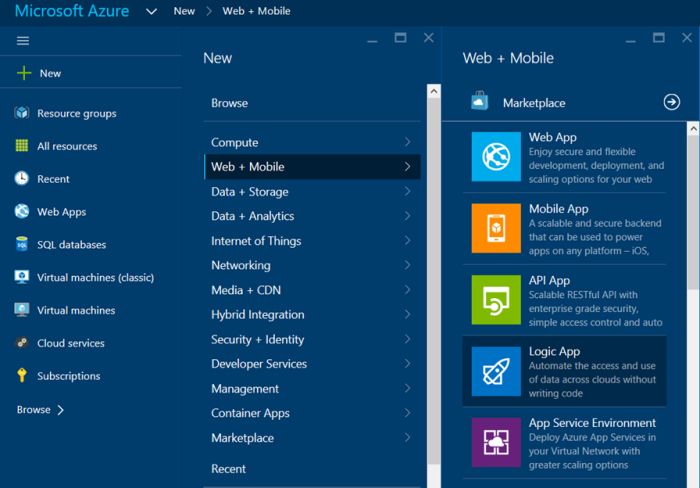The image size is (700, 488).
Task: Click scroll-up arrow of New blade scrollbar
Action: tap(433, 91)
